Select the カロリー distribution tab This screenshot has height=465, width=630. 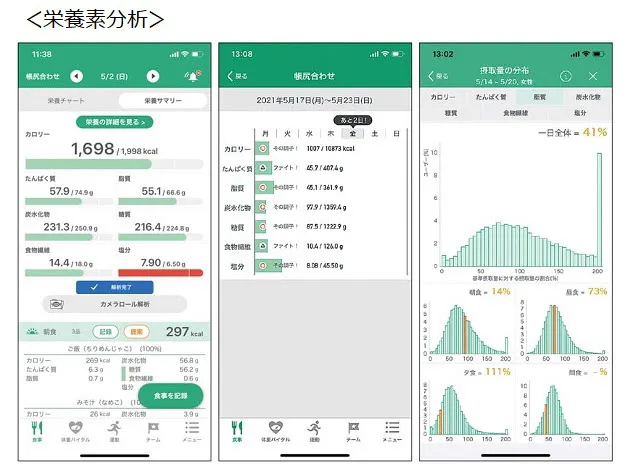tap(443, 97)
